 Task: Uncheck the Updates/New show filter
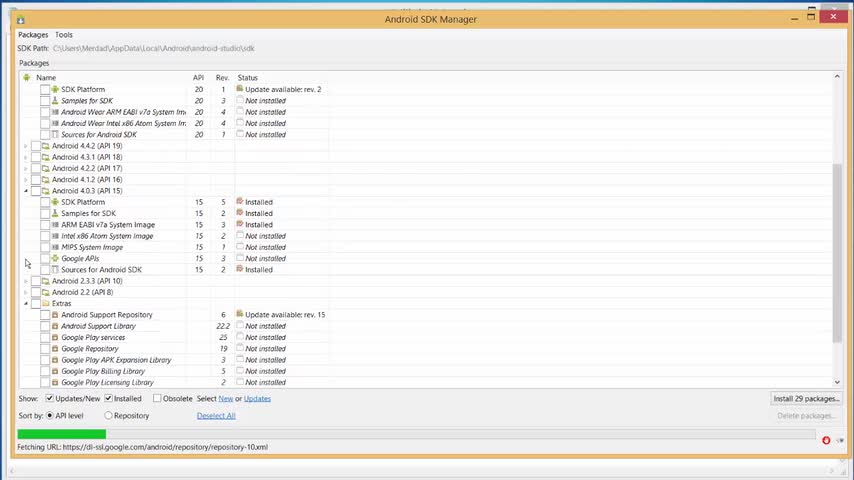click(50, 398)
